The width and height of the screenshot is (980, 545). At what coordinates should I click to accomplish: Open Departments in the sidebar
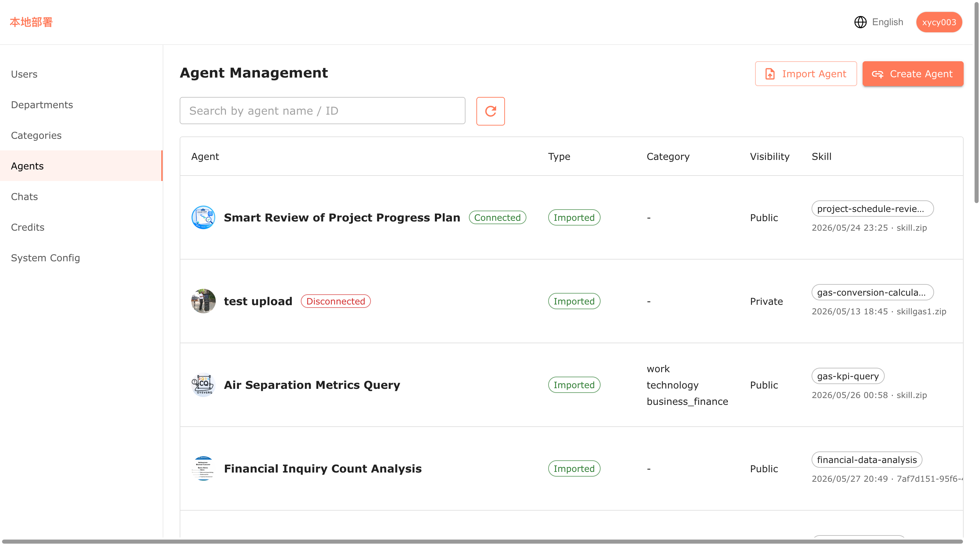(x=81, y=104)
